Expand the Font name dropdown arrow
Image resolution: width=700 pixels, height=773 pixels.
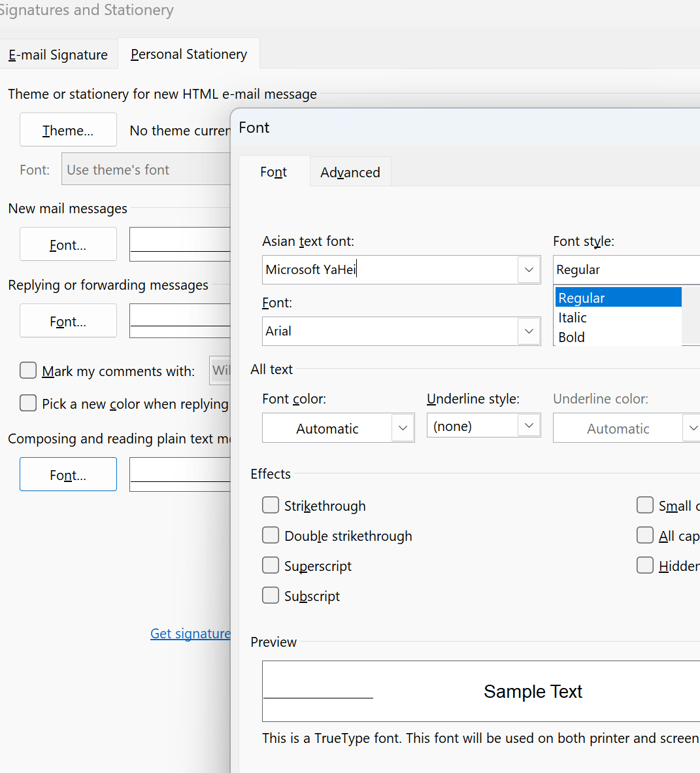529,331
